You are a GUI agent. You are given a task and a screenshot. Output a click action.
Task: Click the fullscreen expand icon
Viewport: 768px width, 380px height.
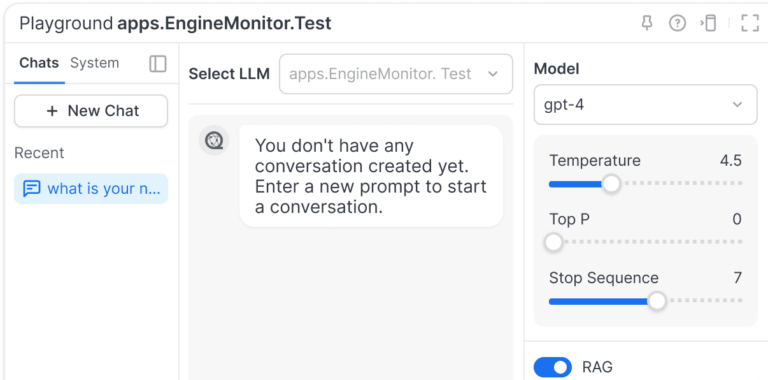point(750,23)
